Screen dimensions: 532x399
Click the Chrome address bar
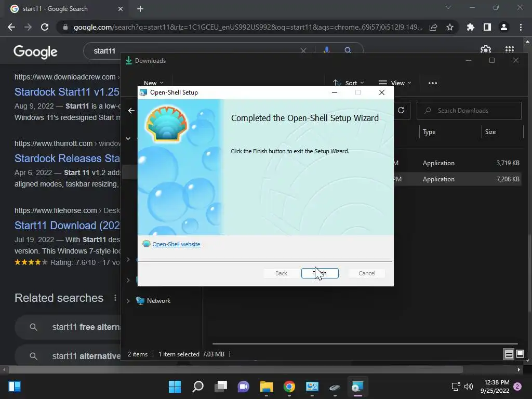coord(248,27)
